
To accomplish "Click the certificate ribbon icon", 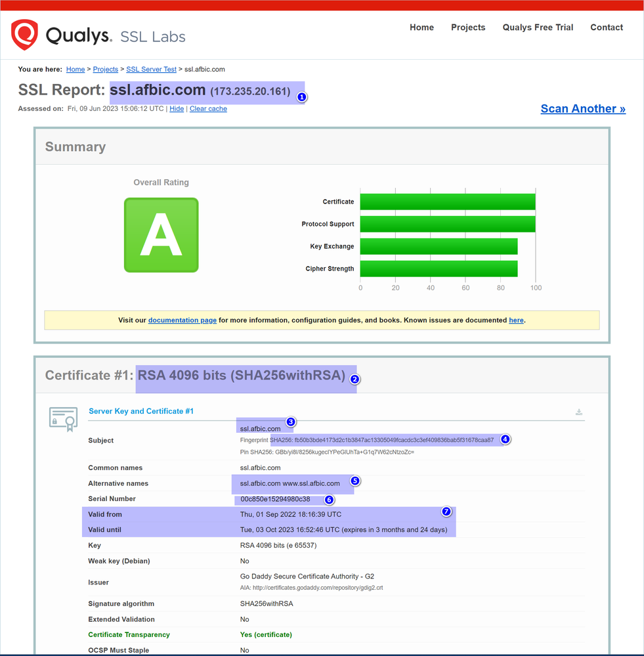I will point(63,419).
